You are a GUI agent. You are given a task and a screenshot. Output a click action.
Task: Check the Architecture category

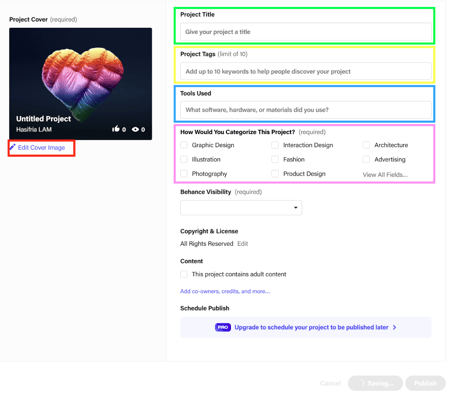366,145
